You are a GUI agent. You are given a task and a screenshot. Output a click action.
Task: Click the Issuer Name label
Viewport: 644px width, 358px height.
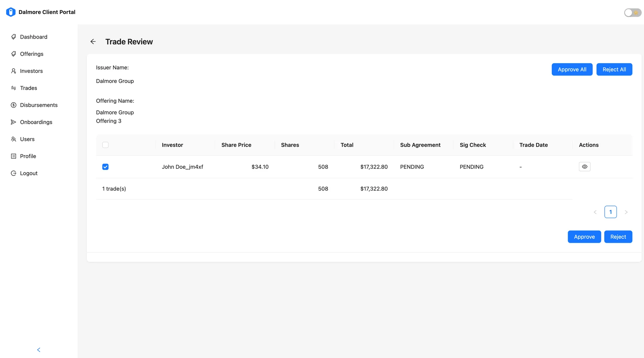coord(112,68)
